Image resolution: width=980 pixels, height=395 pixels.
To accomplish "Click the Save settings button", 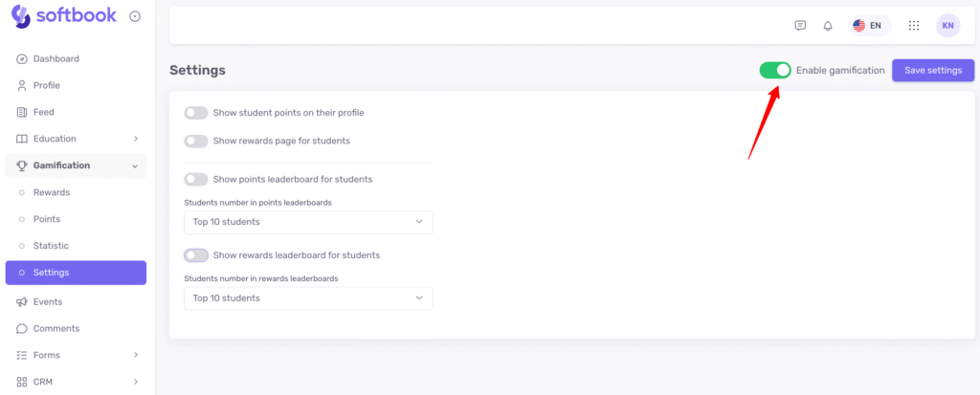I will (932, 70).
